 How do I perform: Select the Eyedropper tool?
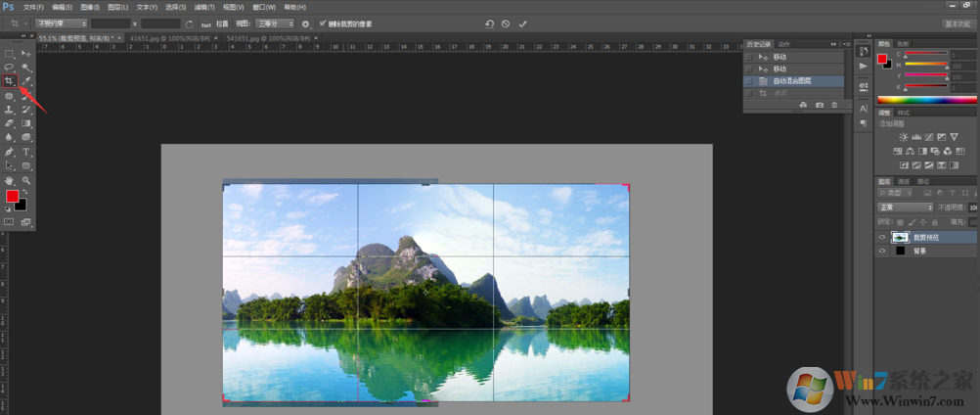[26, 80]
